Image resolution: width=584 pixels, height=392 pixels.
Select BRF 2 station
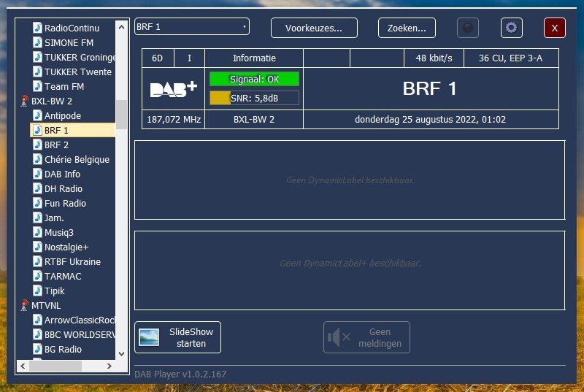(x=56, y=145)
